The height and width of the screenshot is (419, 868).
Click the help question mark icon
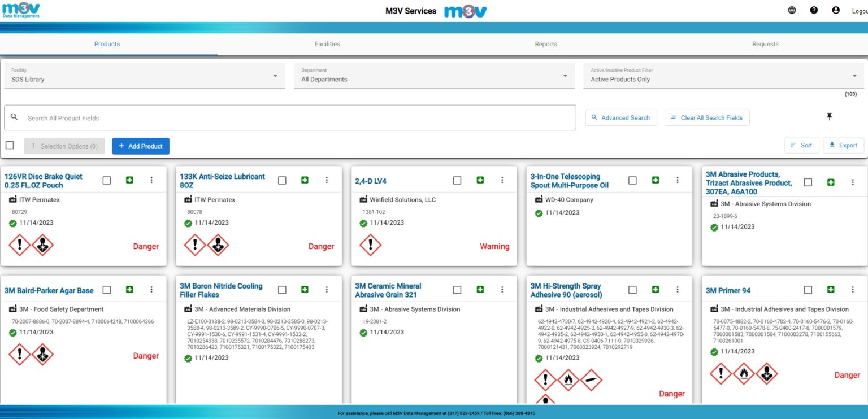tap(814, 10)
